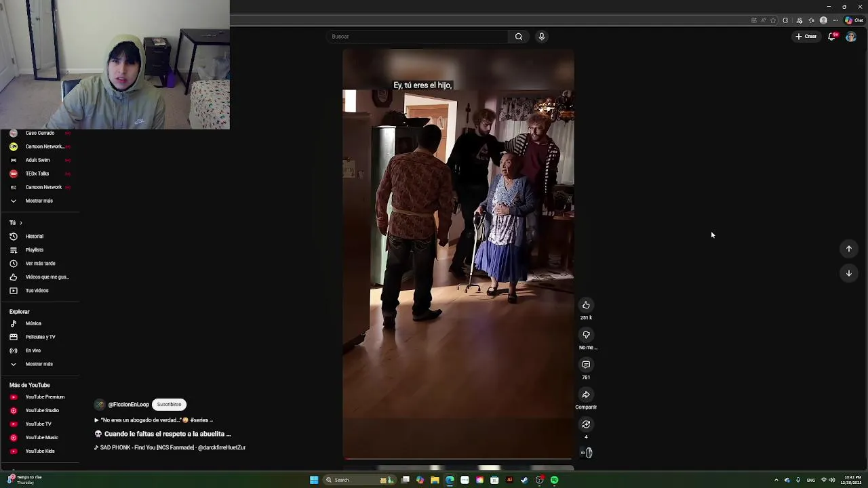
Task: Click the short video to pause it
Action: (458, 254)
